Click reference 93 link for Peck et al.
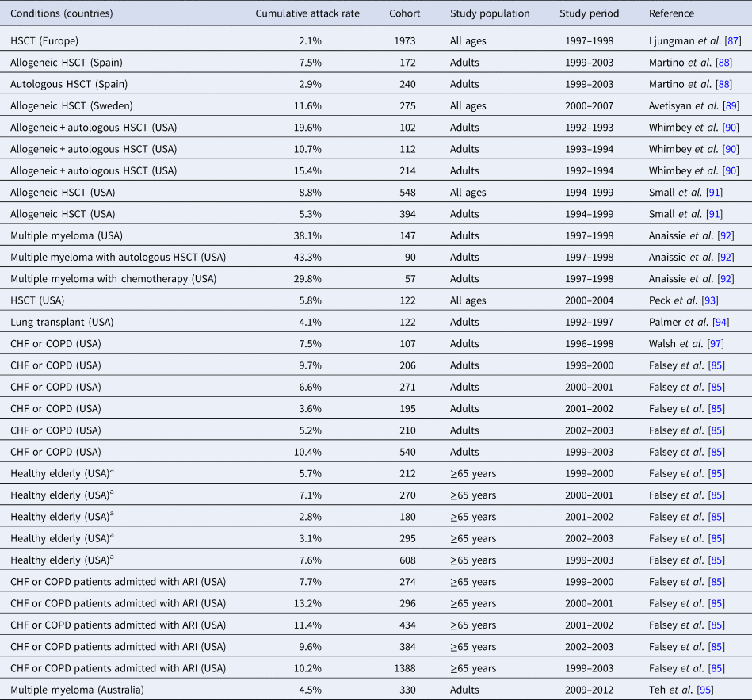 (710, 300)
